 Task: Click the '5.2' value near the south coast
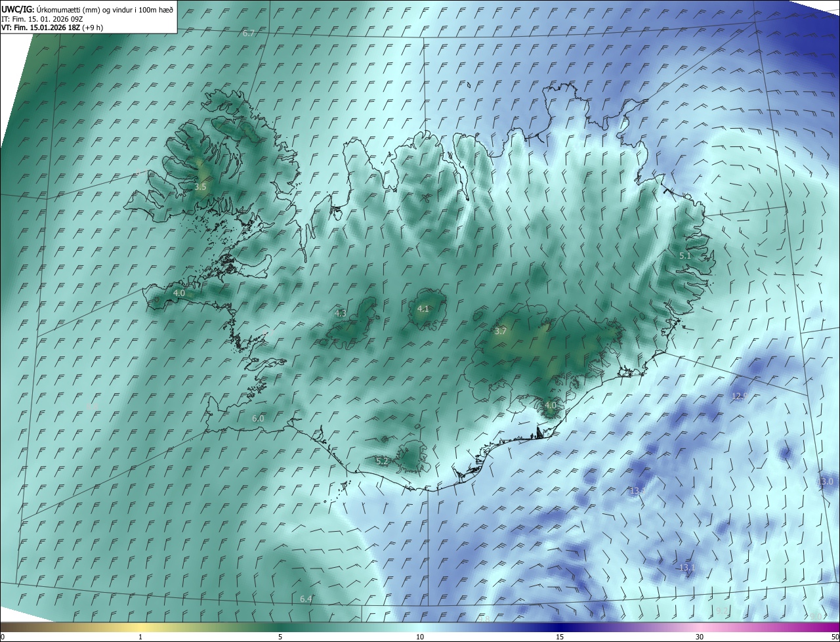click(x=382, y=461)
